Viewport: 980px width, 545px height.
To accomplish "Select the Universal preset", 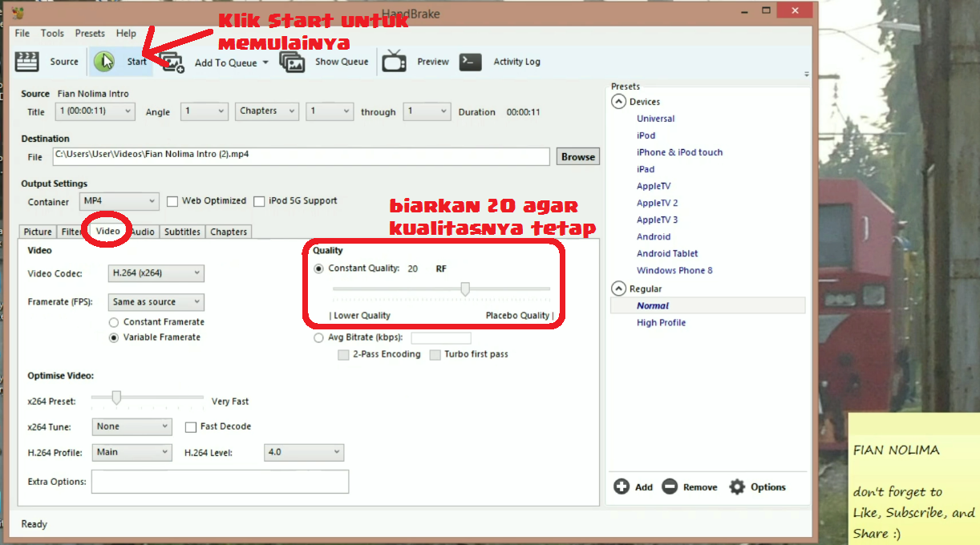I will pyautogui.click(x=655, y=119).
